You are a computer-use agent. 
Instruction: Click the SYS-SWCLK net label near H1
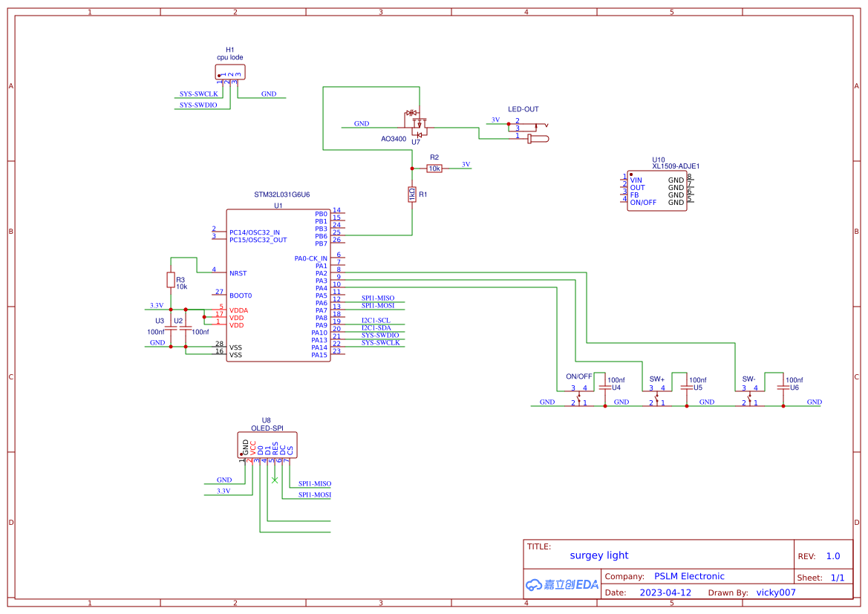tap(198, 94)
